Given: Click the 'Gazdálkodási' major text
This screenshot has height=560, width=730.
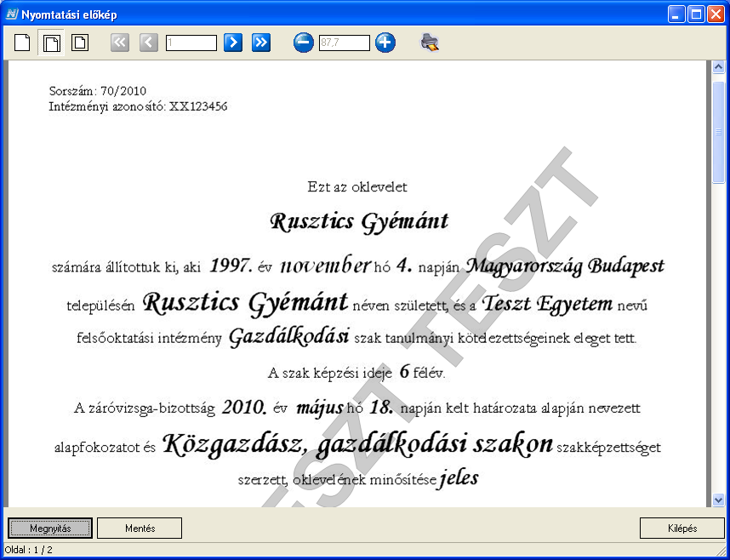Looking at the screenshot, I should coord(288,336).
